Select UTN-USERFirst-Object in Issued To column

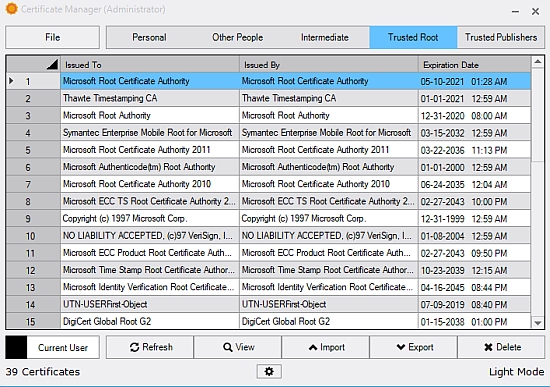coord(150,305)
